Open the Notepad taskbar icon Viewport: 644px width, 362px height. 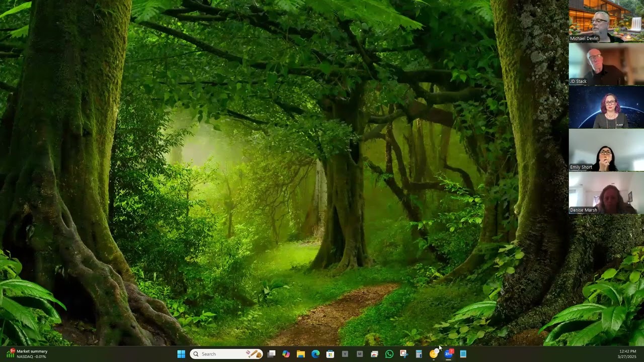click(x=463, y=354)
